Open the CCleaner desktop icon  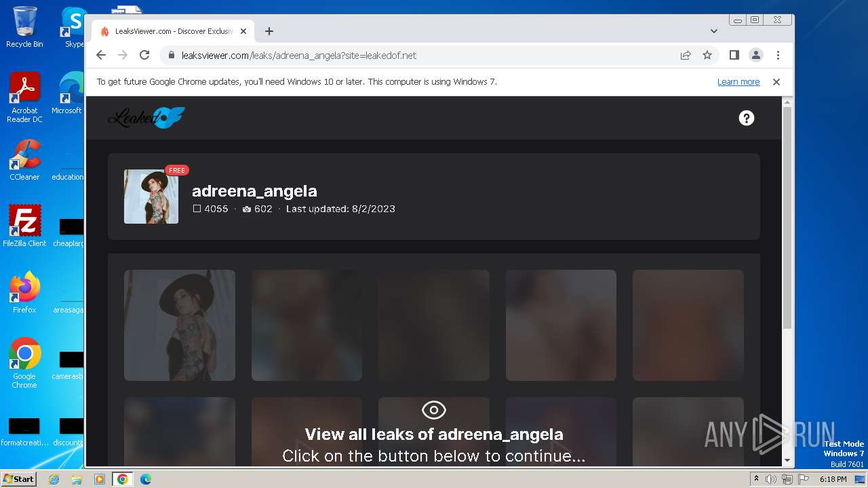pos(24,160)
